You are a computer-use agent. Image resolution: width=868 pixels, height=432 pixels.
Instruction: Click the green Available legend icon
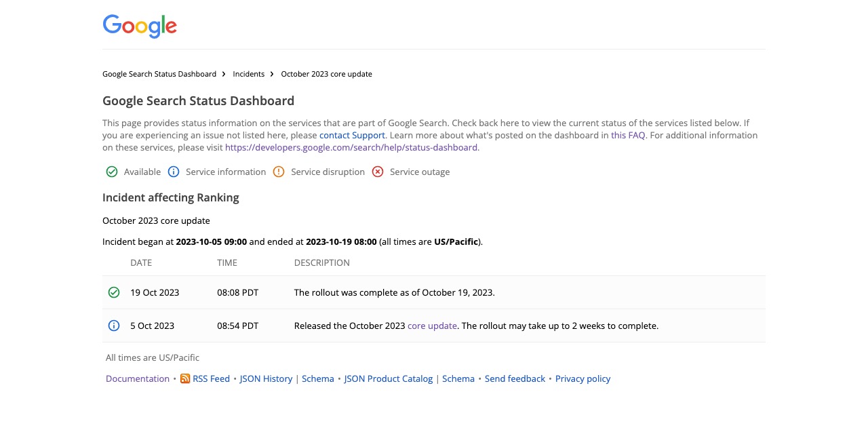coord(112,172)
